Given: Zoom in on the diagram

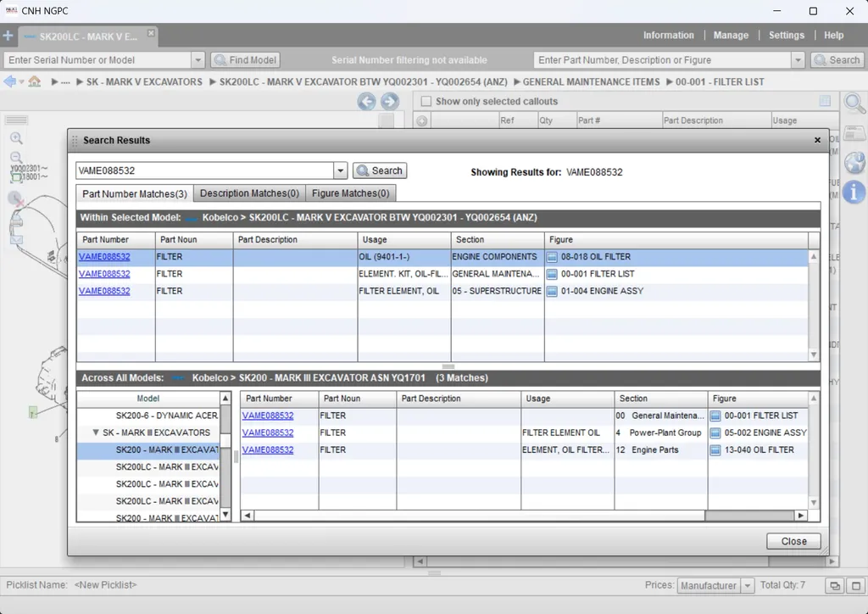Looking at the screenshot, I should click(17, 138).
